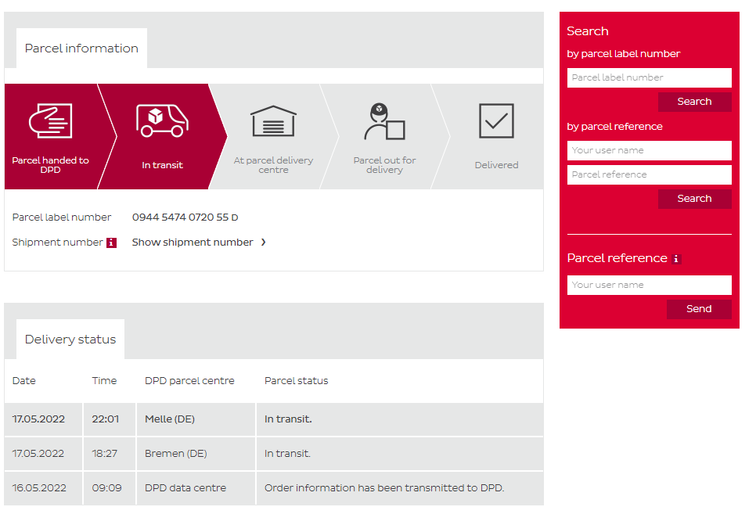Click the Delivered checkmark box icon
The width and height of the screenshot is (756, 532).
(496, 121)
